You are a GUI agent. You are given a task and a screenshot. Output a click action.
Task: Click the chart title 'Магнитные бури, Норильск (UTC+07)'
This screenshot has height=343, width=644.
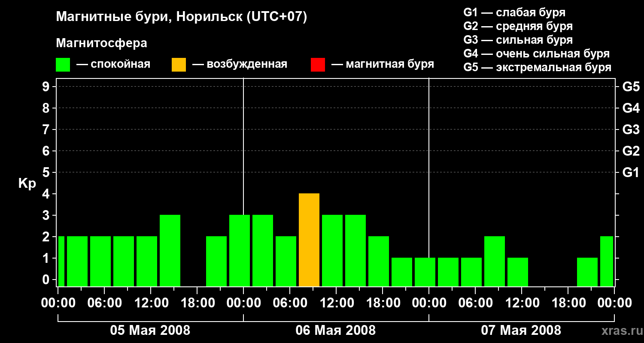click(182, 17)
